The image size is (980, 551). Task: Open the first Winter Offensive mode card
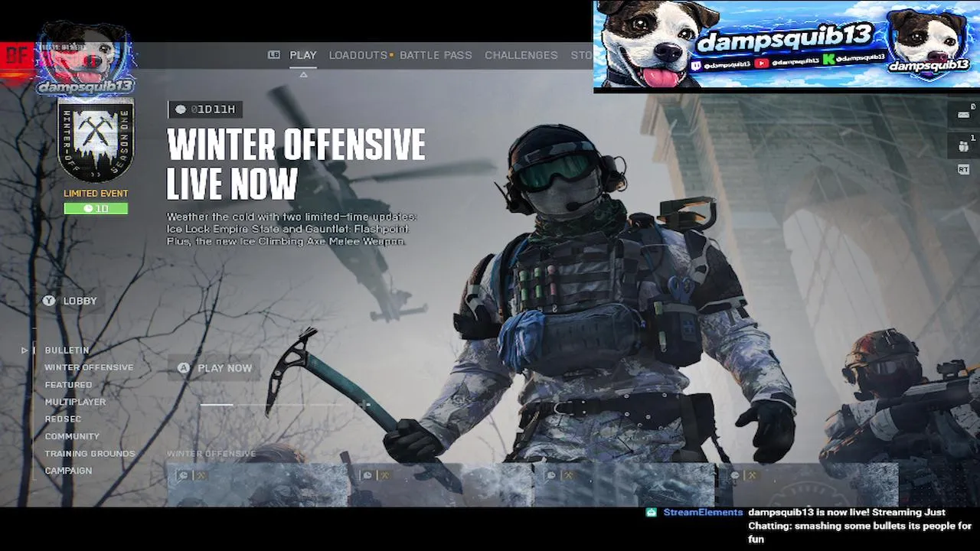click(256, 485)
